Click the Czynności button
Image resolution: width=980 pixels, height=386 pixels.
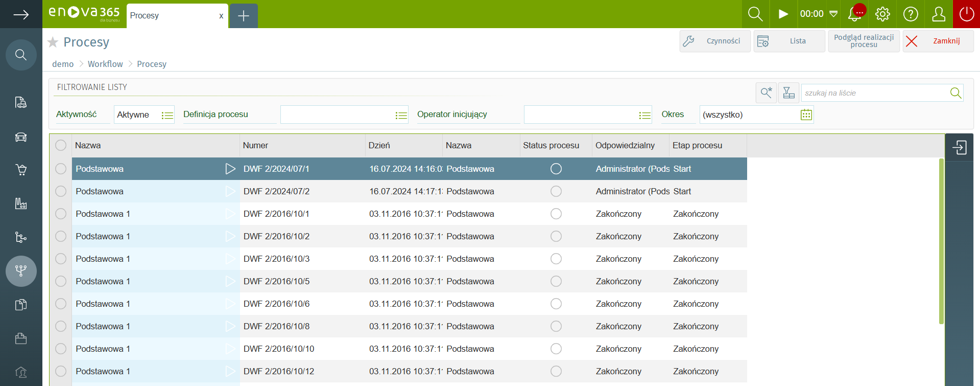(715, 41)
